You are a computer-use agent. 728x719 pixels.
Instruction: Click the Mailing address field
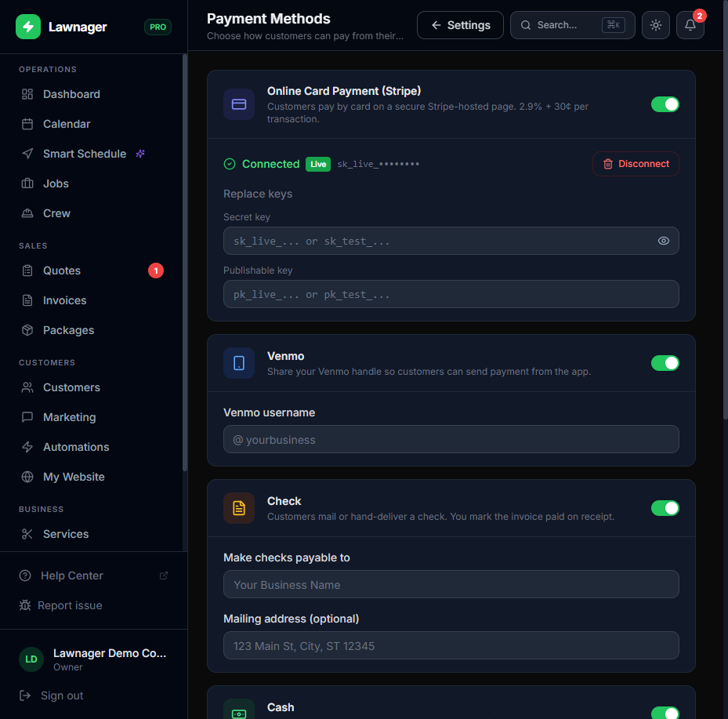click(x=451, y=645)
